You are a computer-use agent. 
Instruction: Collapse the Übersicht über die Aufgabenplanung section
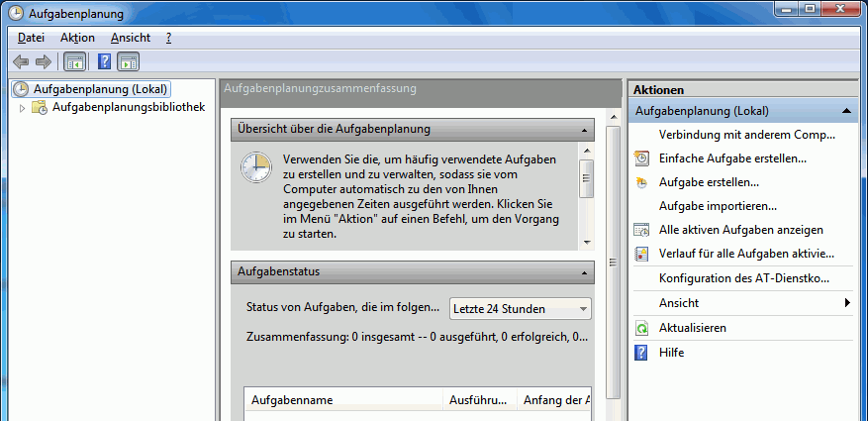585,130
